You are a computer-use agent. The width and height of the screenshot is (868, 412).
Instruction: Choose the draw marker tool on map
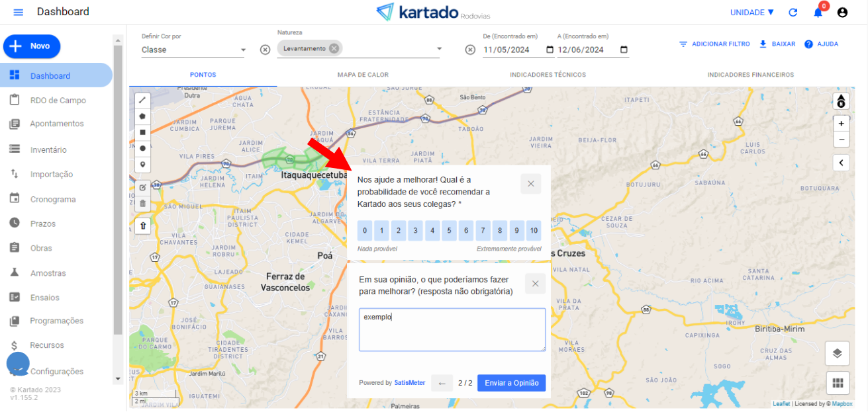point(142,164)
